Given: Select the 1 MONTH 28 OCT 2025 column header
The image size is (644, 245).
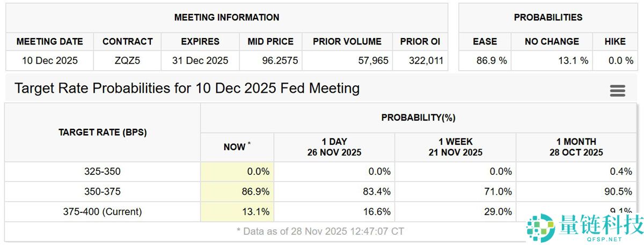Looking at the screenshot, I should [576, 147].
